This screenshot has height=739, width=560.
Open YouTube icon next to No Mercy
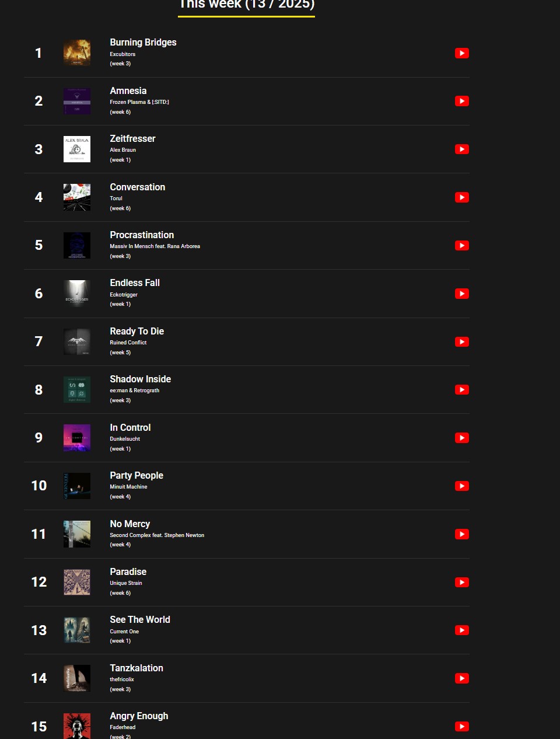pyautogui.click(x=462, y=534)
